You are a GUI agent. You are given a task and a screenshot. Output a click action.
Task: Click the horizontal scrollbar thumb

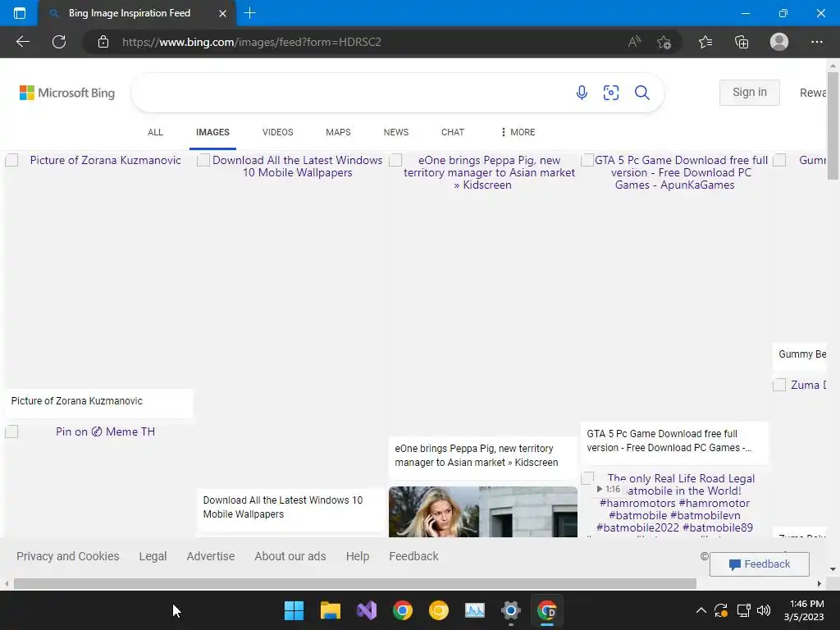pos(354,583)
